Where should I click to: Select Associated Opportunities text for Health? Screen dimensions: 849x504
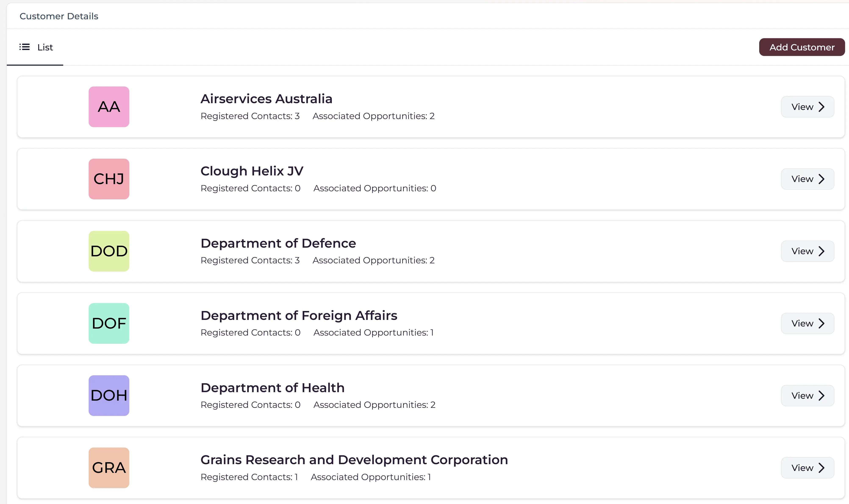click(x=374, y=404)
